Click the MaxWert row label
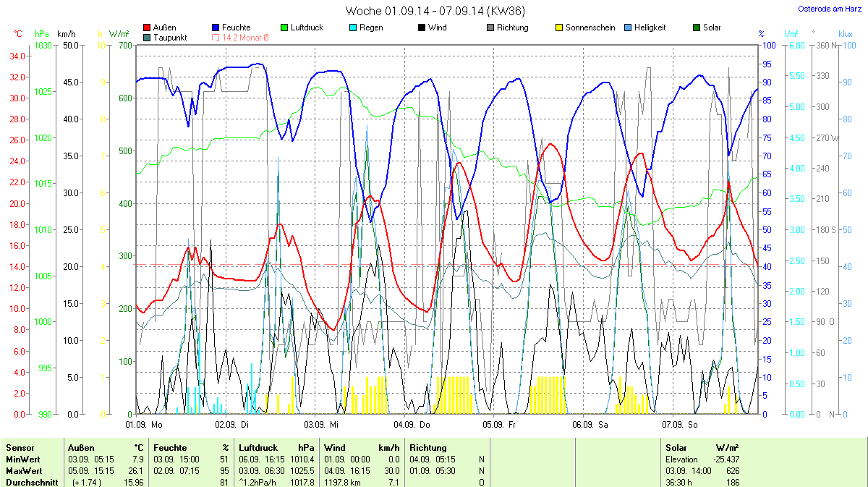This screenshot has height=487, width=868. click(x=22, y=471)
